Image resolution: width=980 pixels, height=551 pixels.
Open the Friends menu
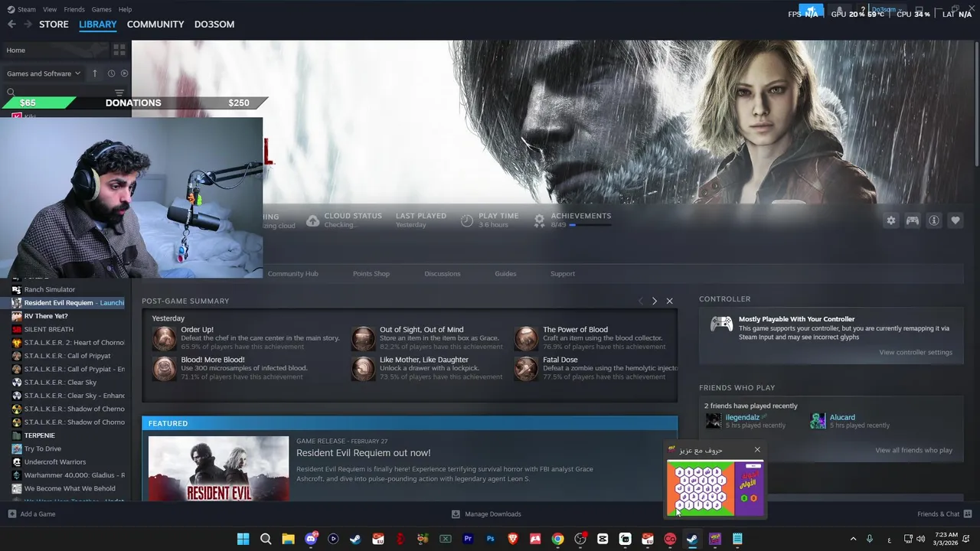coord(74,9)
